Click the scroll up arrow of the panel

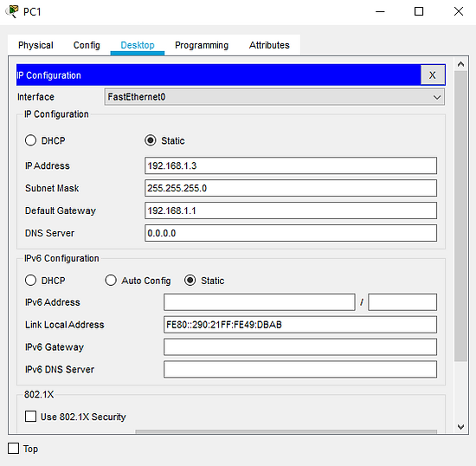(460, 64)
